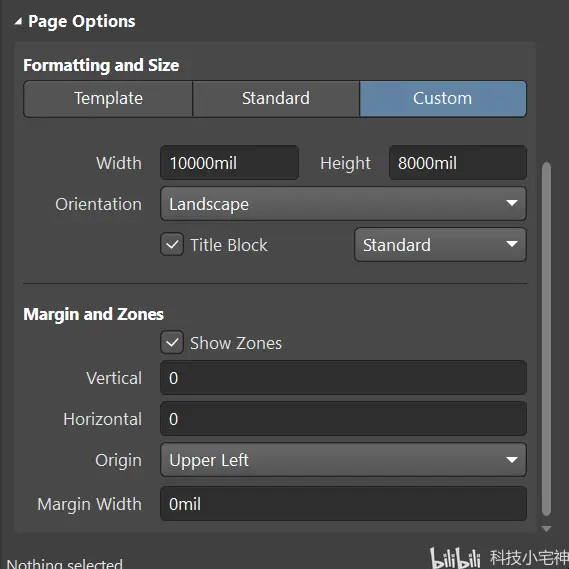Click the panel vertical scrollbar
Screen dimensions: 569x569
(x=546, y=339)
